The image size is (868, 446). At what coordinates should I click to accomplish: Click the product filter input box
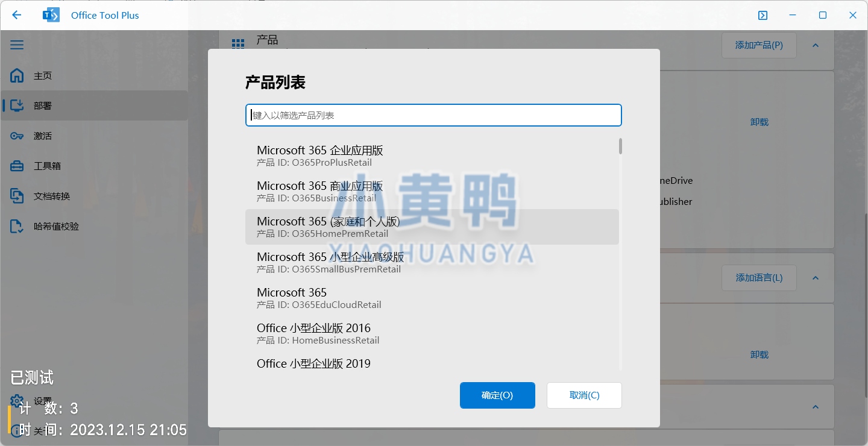coord(433,115)
